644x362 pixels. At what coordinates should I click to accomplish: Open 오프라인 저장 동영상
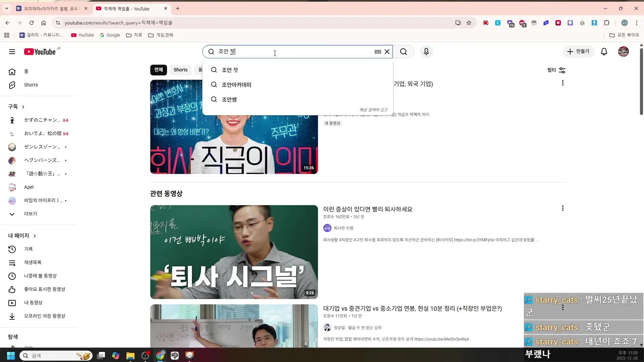coord(39,316)
